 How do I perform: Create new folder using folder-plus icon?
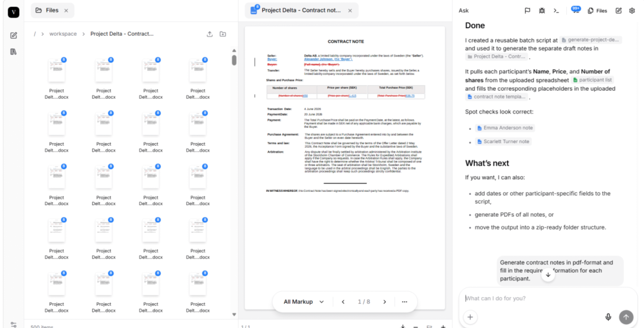click(x=223, y=34)
